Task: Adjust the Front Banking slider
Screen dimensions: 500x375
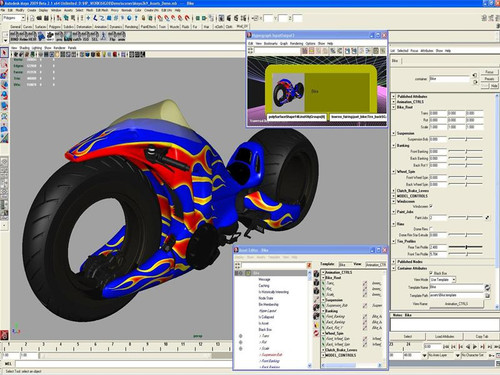Action: pos(466,151)
